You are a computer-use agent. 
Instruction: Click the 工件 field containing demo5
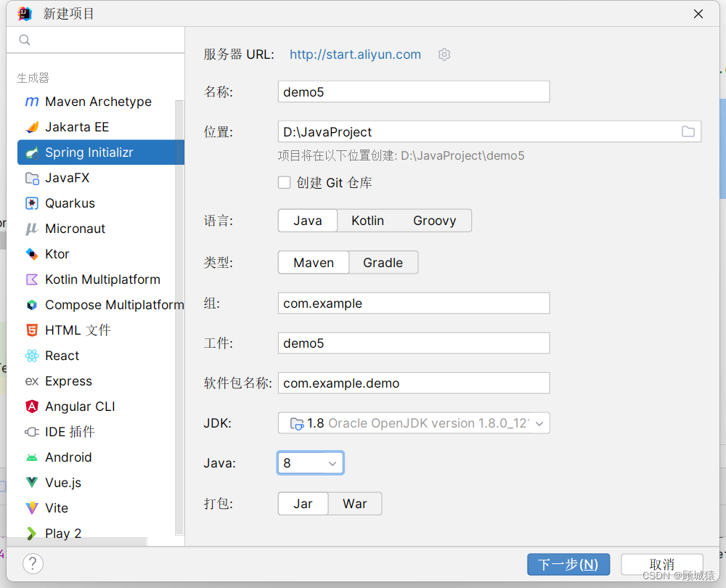click(414, 343)
